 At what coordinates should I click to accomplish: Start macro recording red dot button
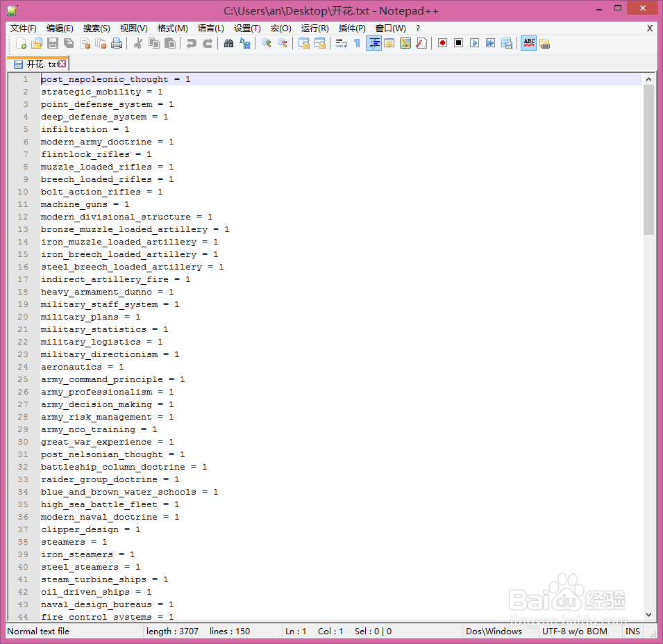[x=442, y=43]
